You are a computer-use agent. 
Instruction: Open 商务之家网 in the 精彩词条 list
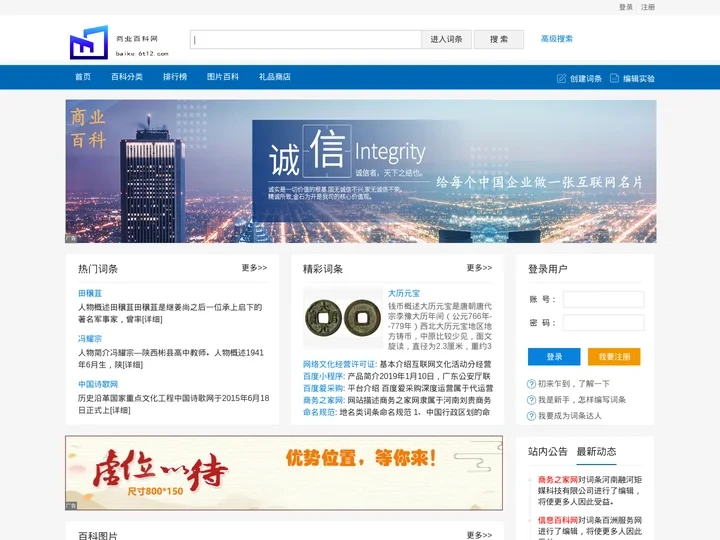coord(323,400)
